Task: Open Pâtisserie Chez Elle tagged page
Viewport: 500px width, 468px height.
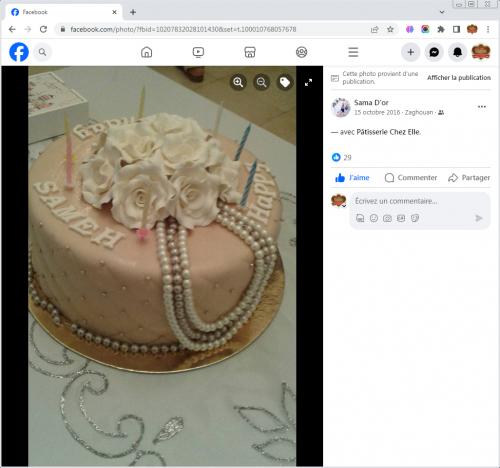Action: pyautogui.click(x=388, y=132)
